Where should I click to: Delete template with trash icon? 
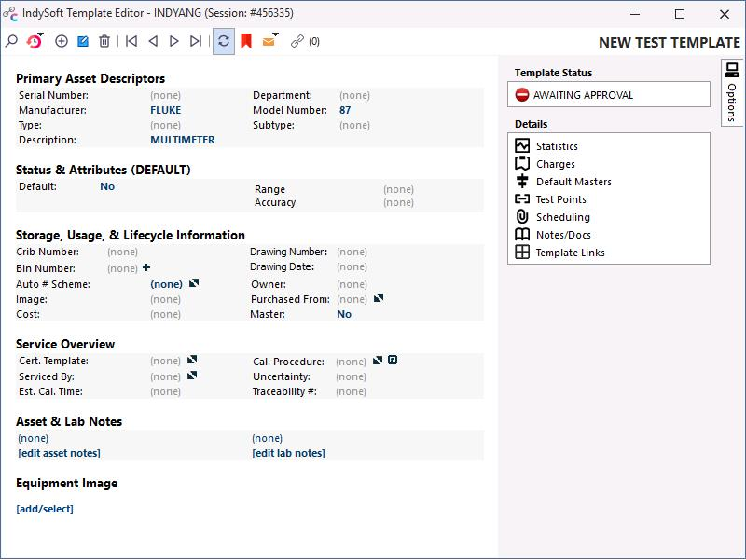(x=104, y=41)
